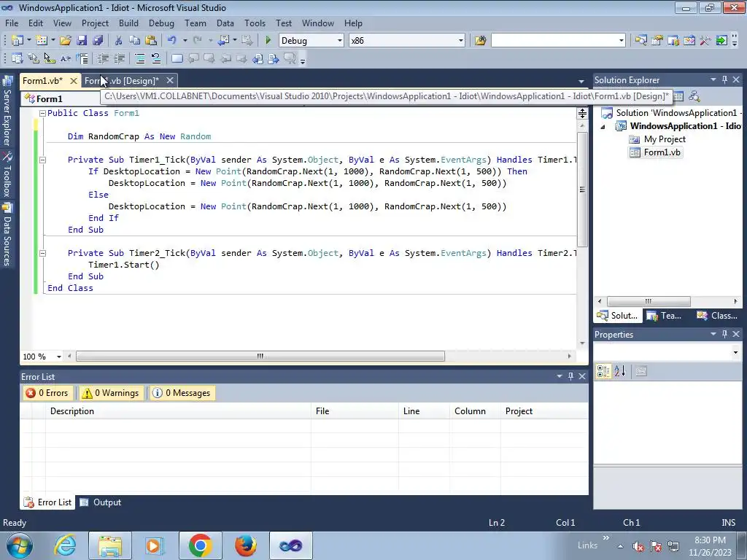
Task: Click the Copy toolbar icon
Action: tap(135, 41)
